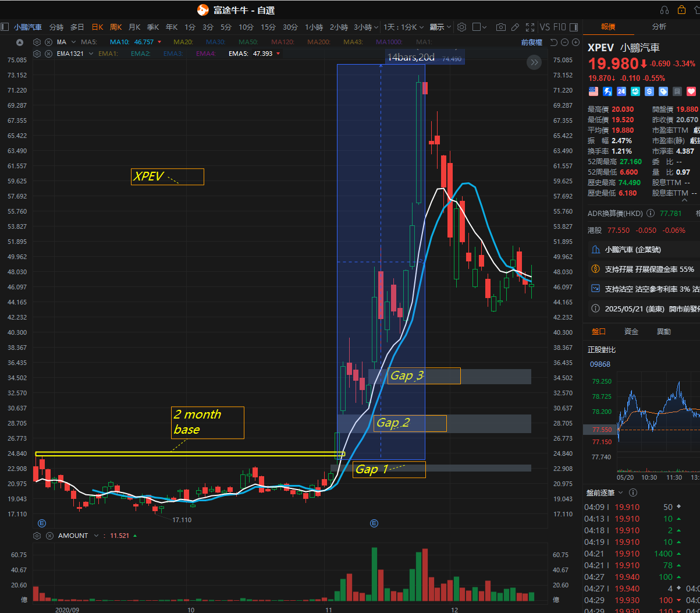Remove the MA indicator with X icon
700x613 pixels.
point(48,42)
